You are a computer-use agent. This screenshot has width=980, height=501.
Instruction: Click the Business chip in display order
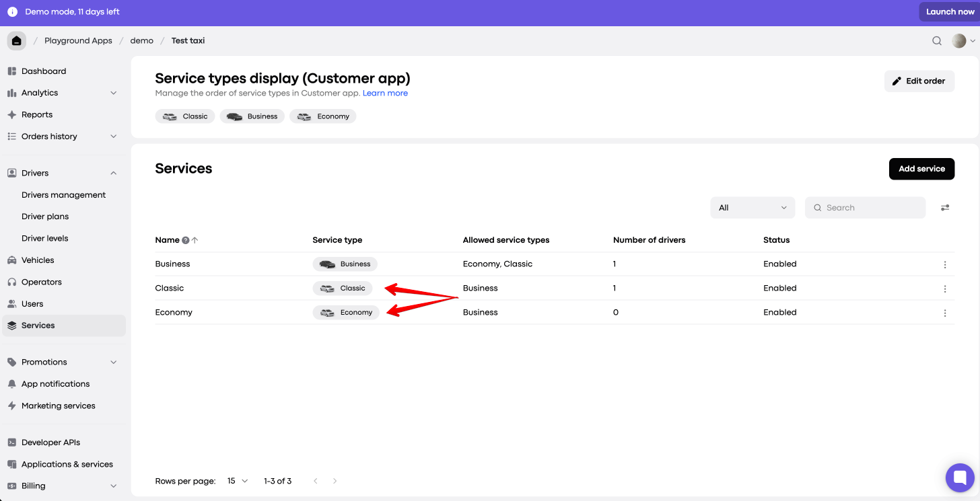click(x=252, y=116)
